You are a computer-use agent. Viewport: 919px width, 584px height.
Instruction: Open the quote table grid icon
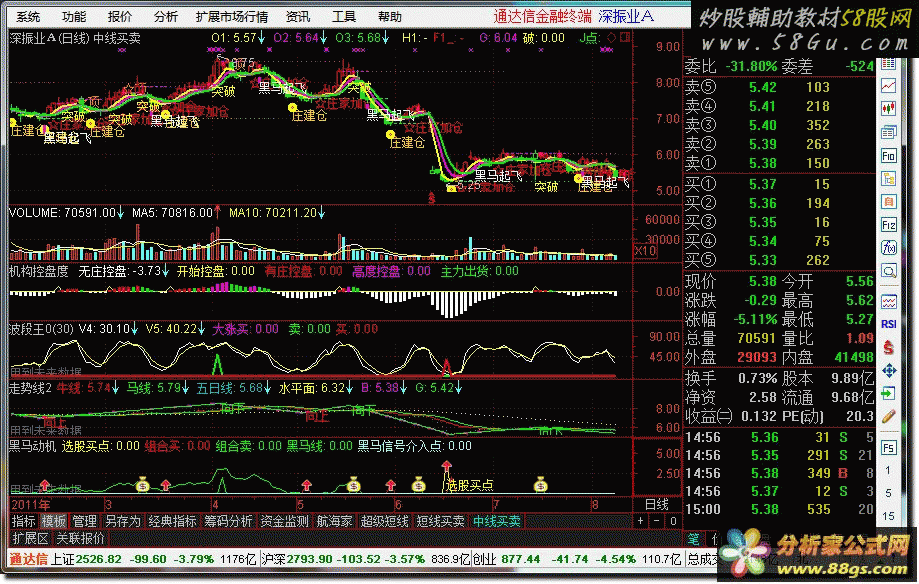click(x=889, y=63)
